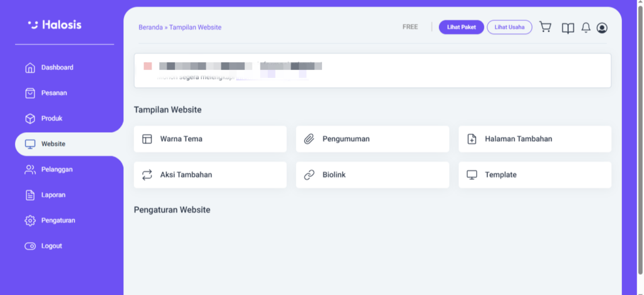The image size is (644, 295).
Task: Open the guide book icon
Action: [x=567, y=28]
